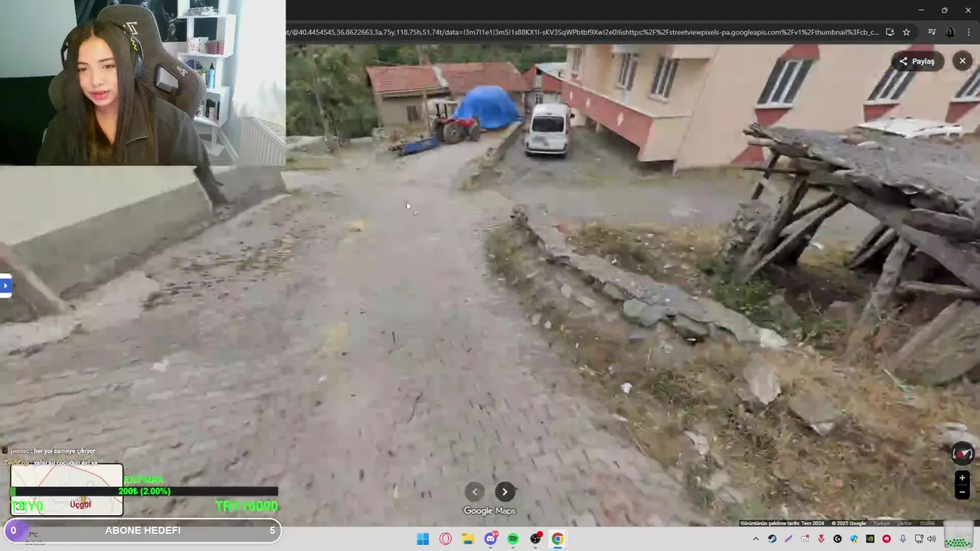This screenshot has height=551, width=980.
Task: Click the microphone tray icon
Action: pos(903,539)
